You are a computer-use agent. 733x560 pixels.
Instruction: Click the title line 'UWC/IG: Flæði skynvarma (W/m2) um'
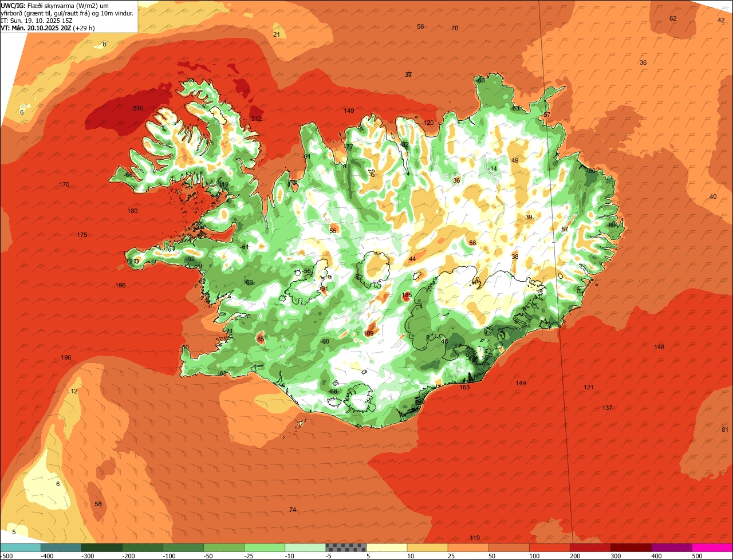tap(55, 5)
